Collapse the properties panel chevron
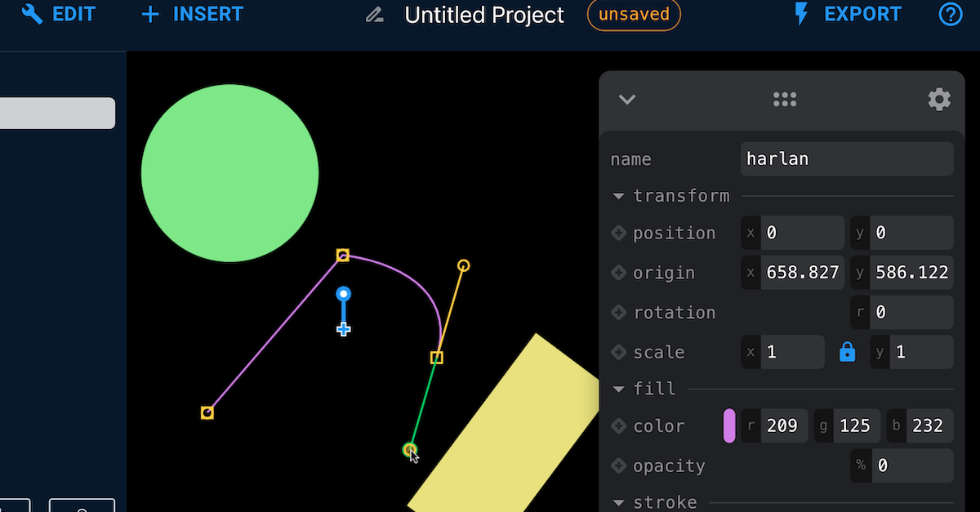The image size is (980, 512). pos(626,100)
